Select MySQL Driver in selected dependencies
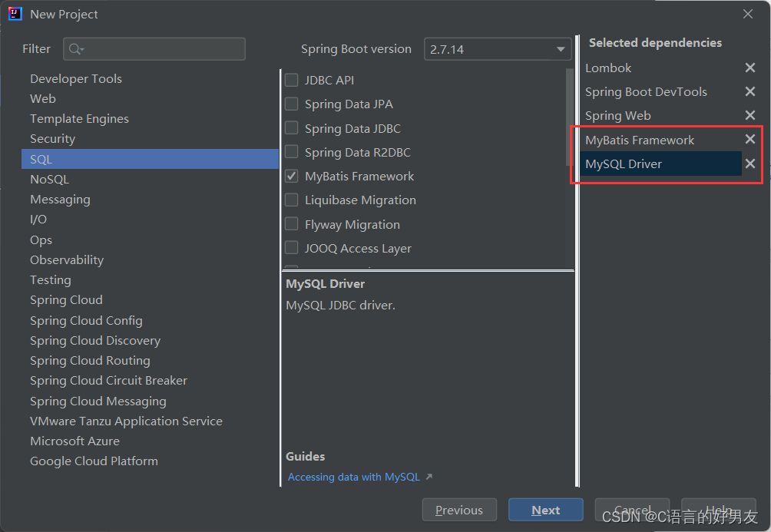This screenshot has height=532, width=771. click(x=660, y=164)
